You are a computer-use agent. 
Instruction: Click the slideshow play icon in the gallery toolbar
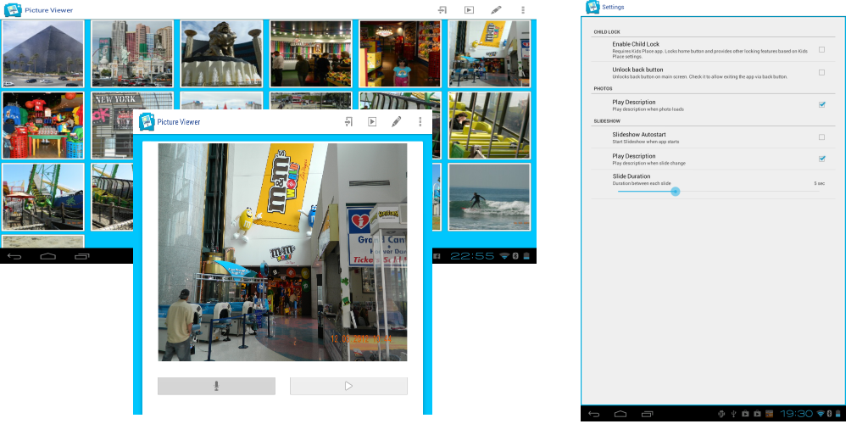click(469, 10)
